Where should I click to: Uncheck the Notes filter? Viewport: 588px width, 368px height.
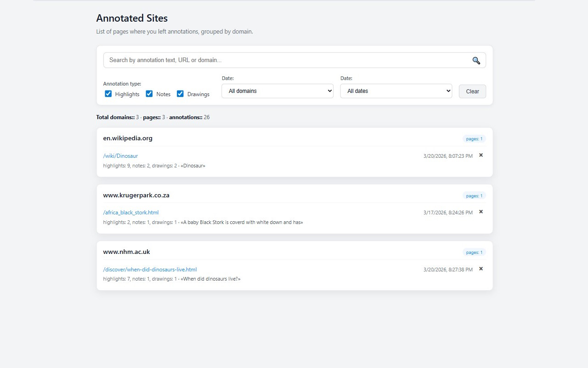[149, 93]
